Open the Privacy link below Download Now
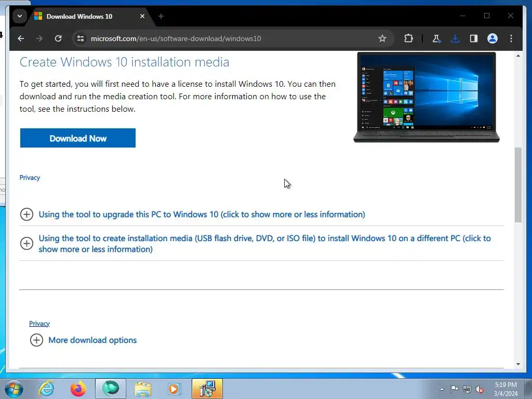Viewport: 532px width, 399px height. tap(30, 178)
